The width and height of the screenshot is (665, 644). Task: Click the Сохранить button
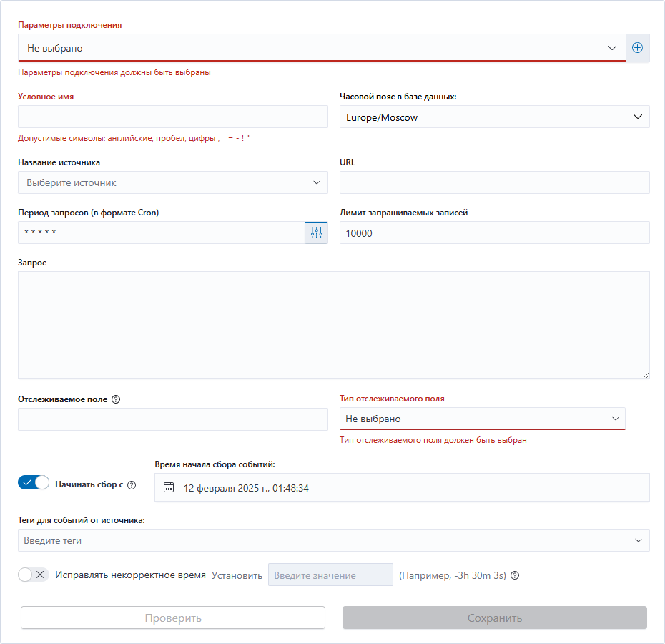click(495, 618)
